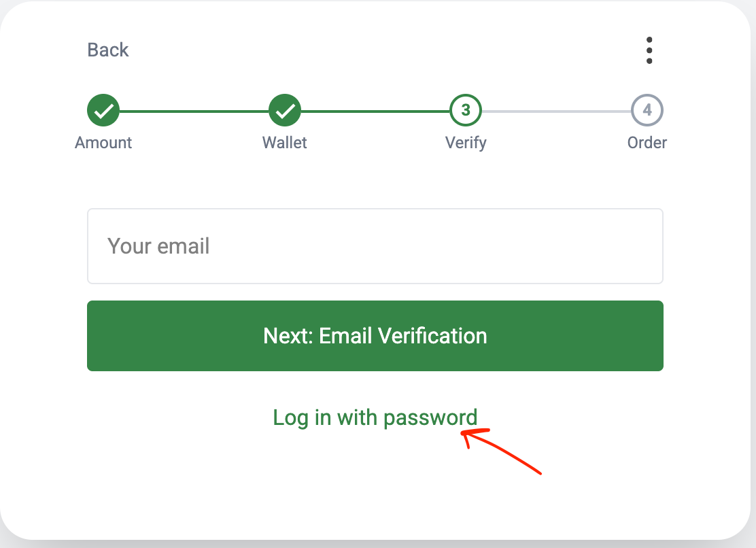The height and width of the screenshot is (548, 756).
Task: Click gray progress line between Verify and Order
Action: coord(556,110)
